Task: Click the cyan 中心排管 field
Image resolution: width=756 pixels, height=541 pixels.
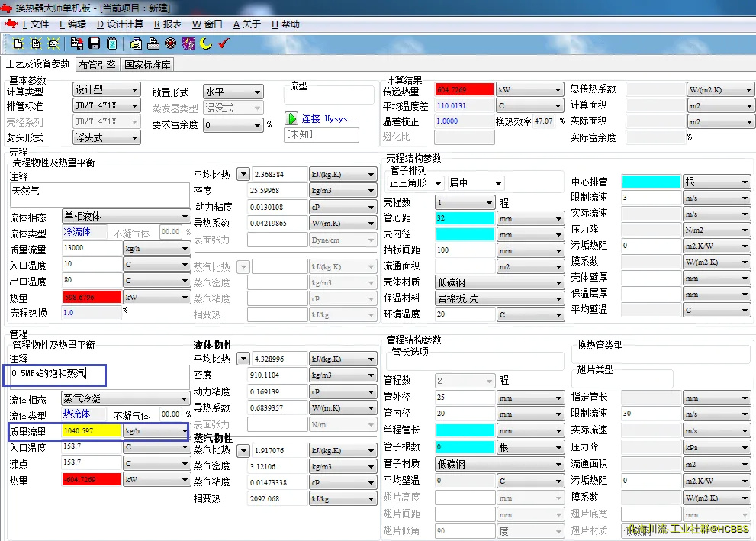Action: pyautogui.click(x=651, y=182)
